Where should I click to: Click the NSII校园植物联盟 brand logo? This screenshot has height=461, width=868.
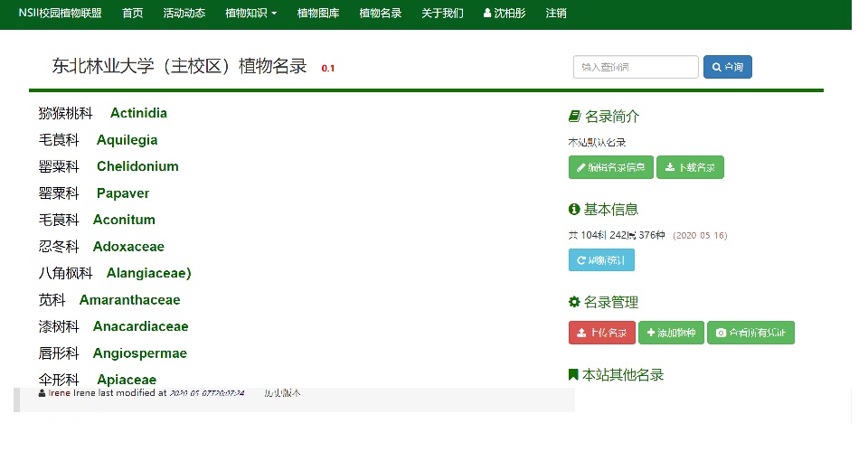coord(60,14)
